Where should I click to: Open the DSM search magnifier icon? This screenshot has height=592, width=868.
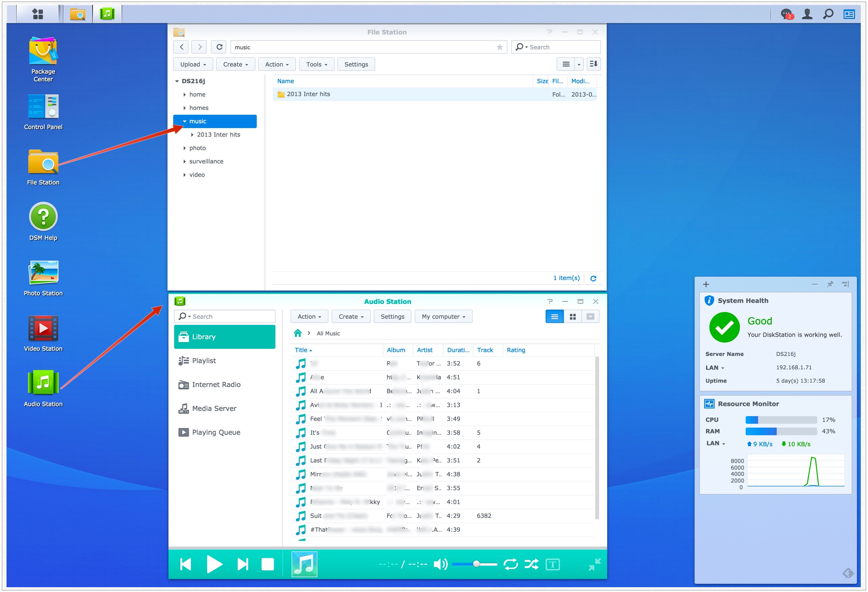tap(828, 14)
